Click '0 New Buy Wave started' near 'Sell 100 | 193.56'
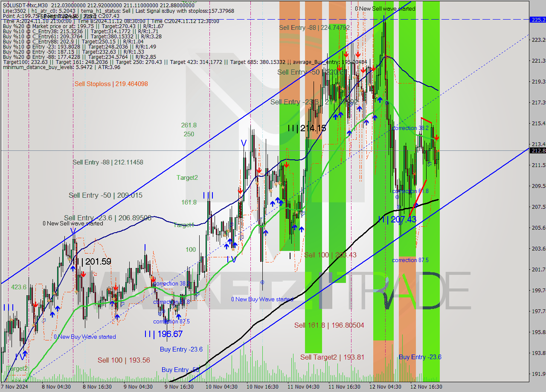 click(x=84, y=337)
